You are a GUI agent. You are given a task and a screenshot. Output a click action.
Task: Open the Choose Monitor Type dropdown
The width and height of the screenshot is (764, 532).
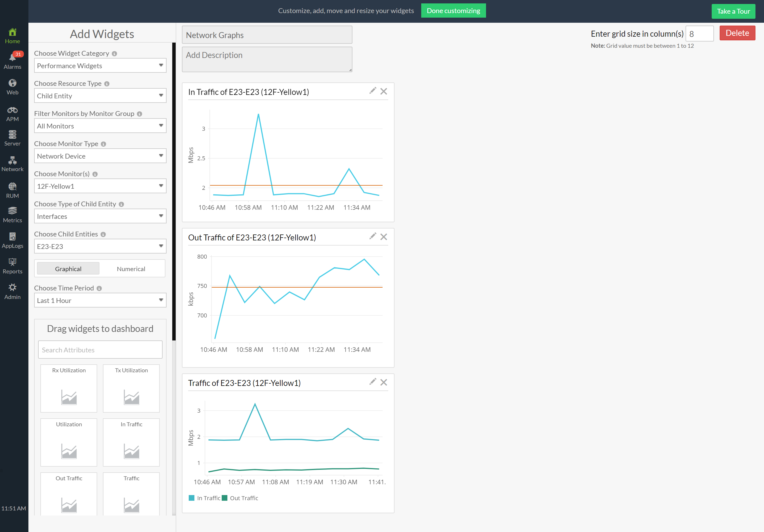pos(100,156)
